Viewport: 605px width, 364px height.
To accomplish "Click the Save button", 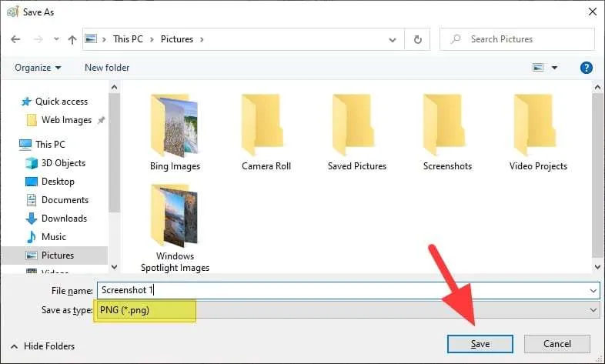I will click(480, 344).
